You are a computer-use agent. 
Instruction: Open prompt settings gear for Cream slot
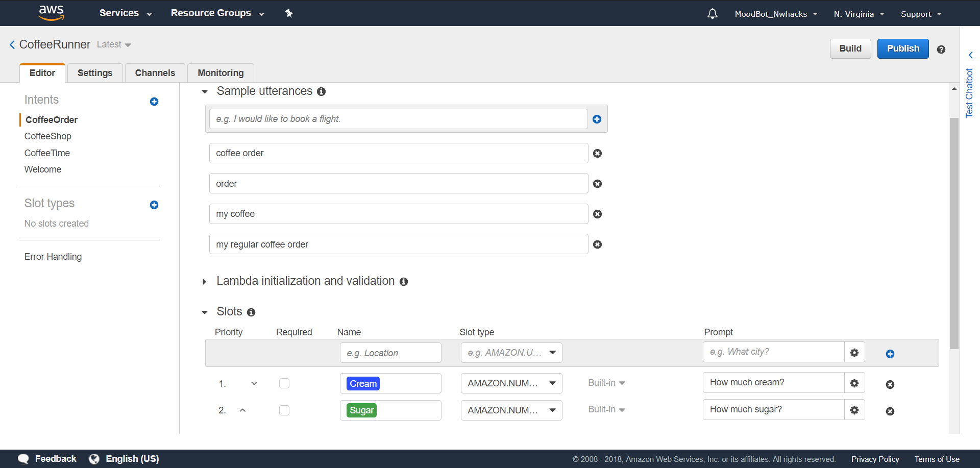pos(854,383)
